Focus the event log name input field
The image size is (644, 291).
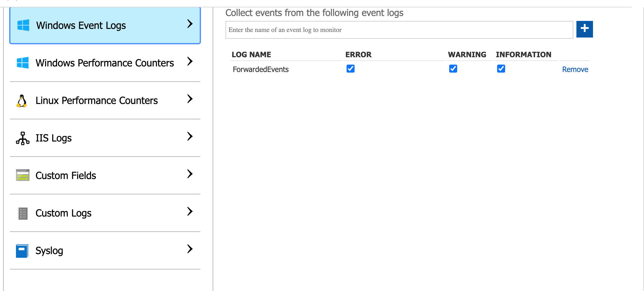pos(399,30)
